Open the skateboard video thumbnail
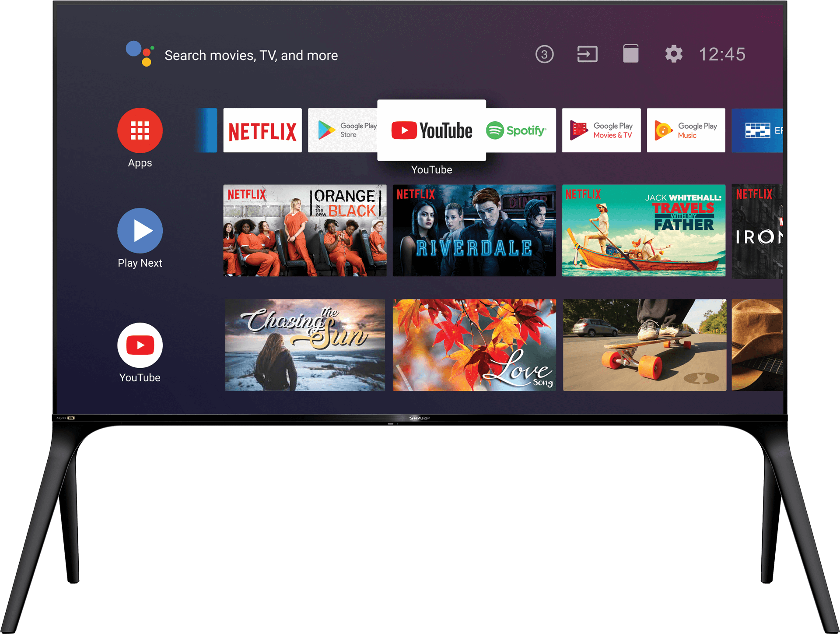Viewport: 840px width, 634px height. (644, 345)
